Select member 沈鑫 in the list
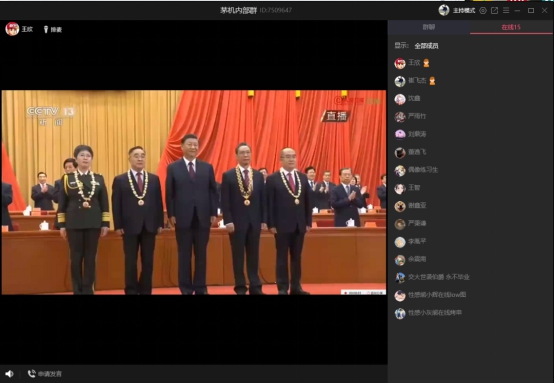This screenshot has width=554, height=383. 471,99
